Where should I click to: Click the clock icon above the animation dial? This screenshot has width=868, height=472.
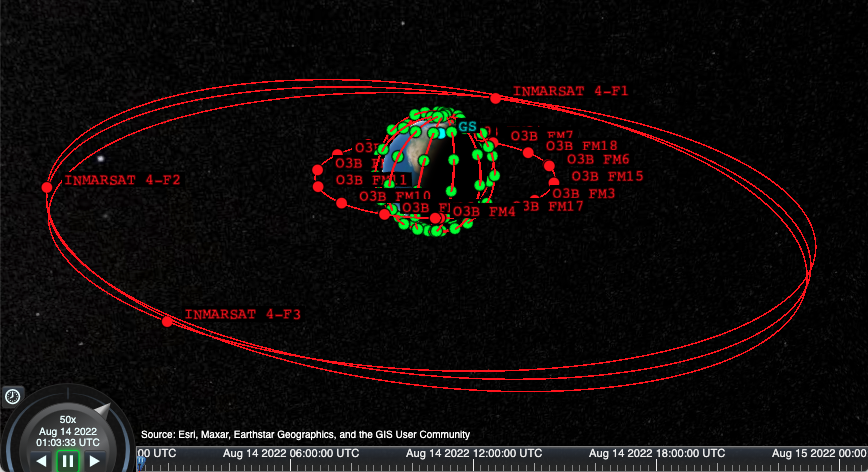click(12, 396)
